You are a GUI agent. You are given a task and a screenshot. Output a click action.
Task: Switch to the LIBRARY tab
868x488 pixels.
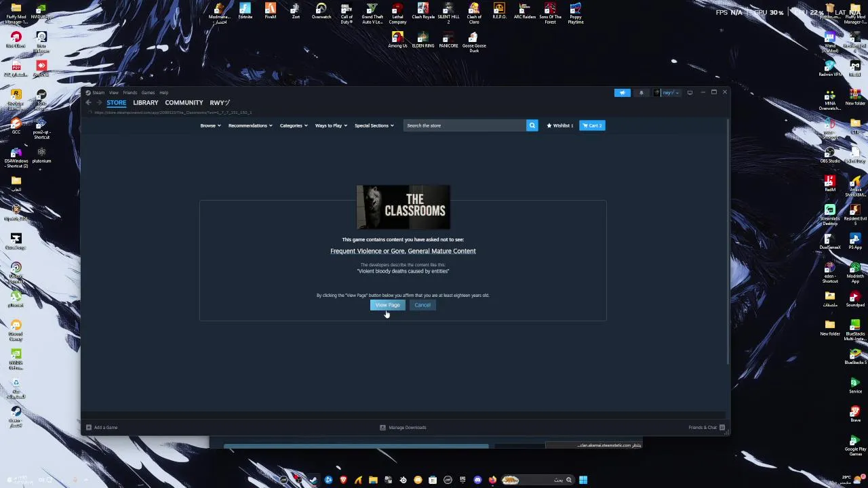pos(145,102)
